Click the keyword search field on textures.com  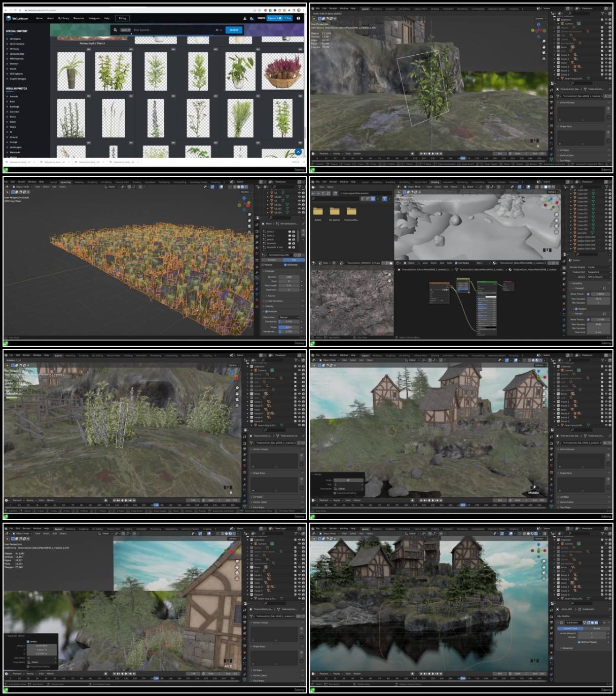point(172,30)
